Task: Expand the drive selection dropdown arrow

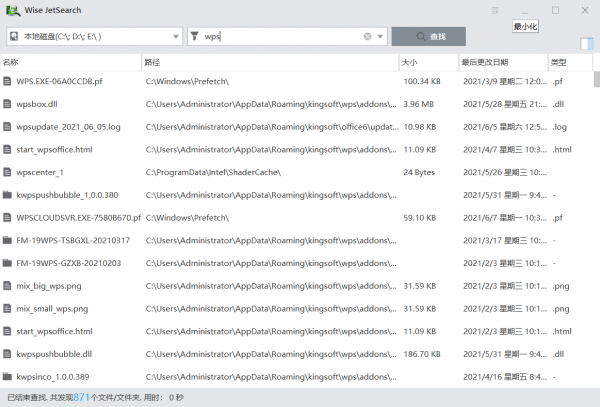Action: pyautogui.click(x=176, y=37)
